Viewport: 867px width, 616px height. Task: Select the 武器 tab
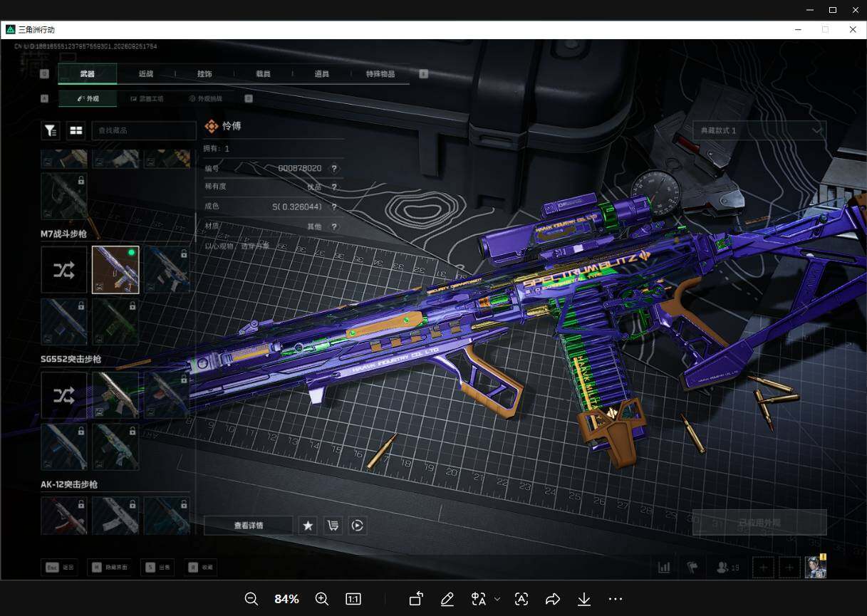point(88,74)
